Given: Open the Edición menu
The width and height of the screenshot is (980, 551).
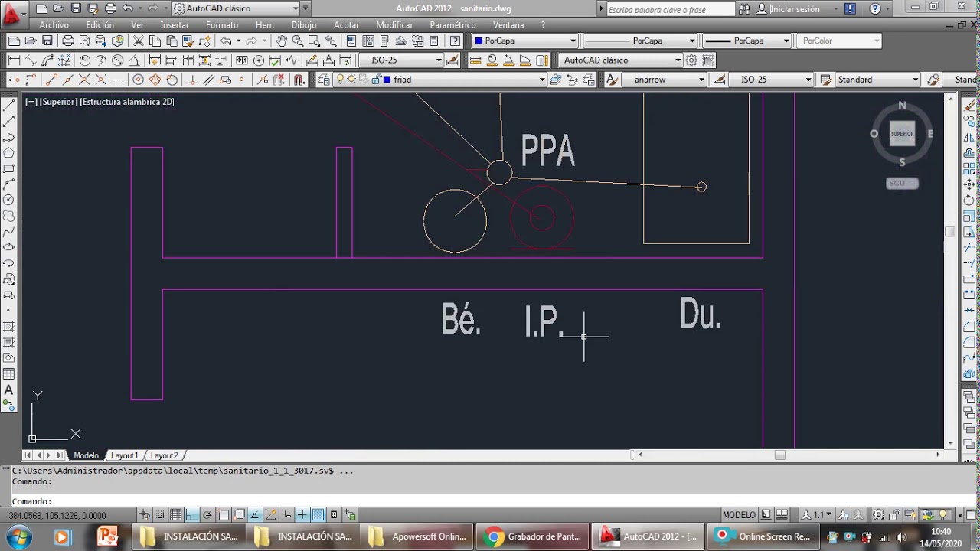Looking at the screenshot, I should click(100, 25).
